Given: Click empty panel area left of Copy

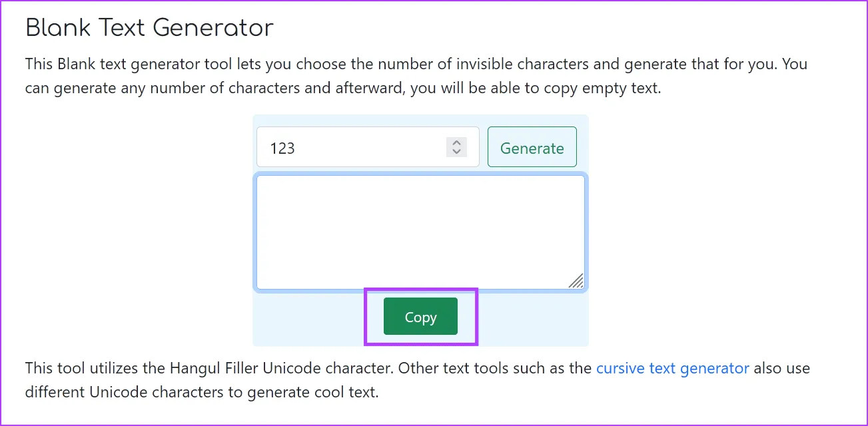Looking at the screenshot, I should coord(306,318).
